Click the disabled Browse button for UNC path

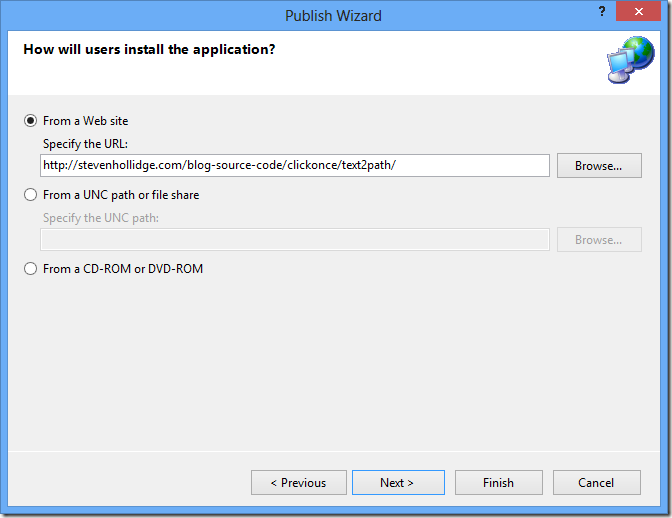click(599, 239)
